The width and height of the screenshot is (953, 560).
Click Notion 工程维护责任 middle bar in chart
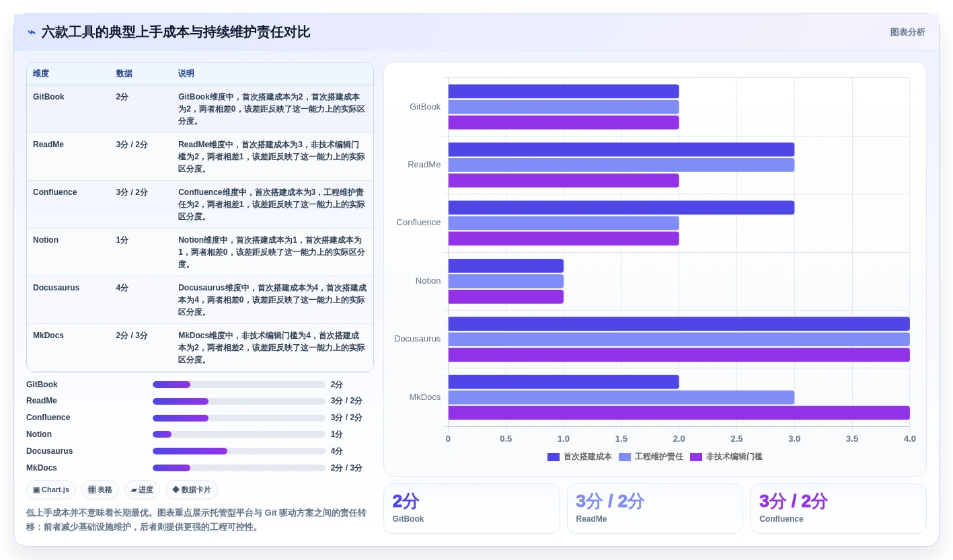pyautogui.click(x=506, y=281)
